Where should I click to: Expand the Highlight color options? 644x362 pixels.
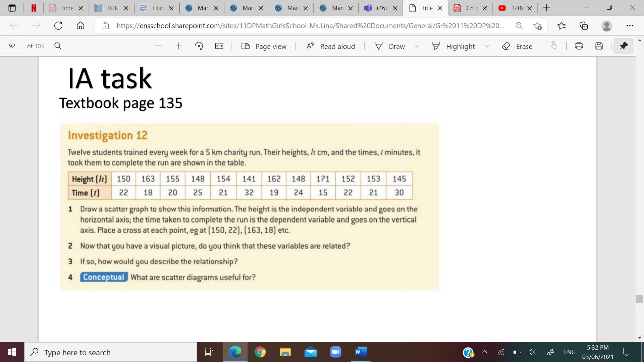(487, 47)
